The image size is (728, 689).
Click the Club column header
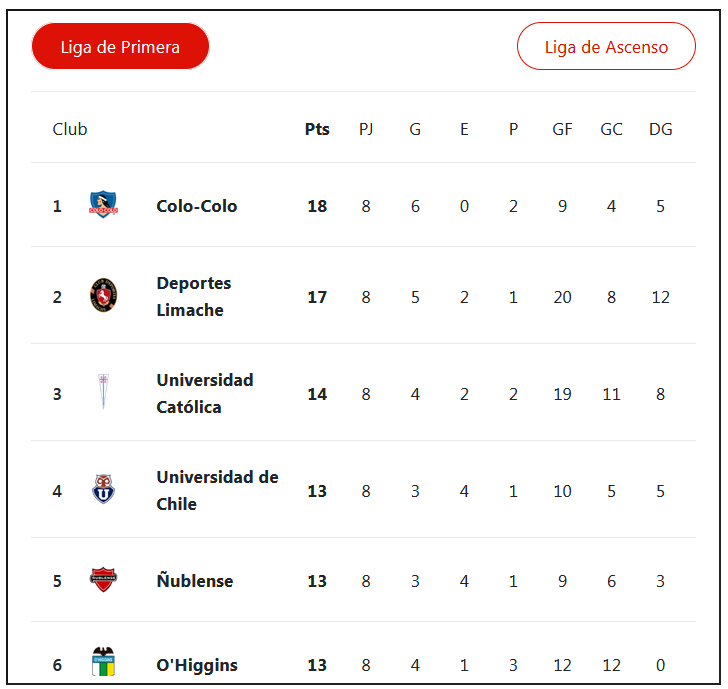click(70, 129)
